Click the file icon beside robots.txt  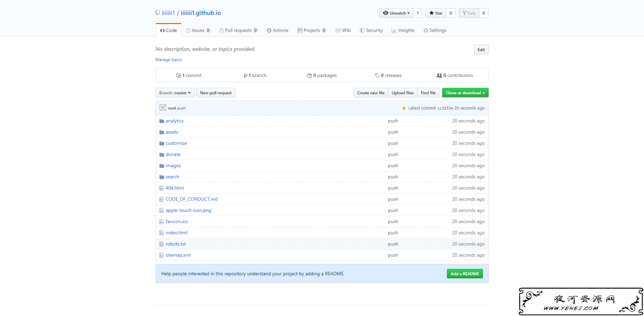[x=162, y=244]
